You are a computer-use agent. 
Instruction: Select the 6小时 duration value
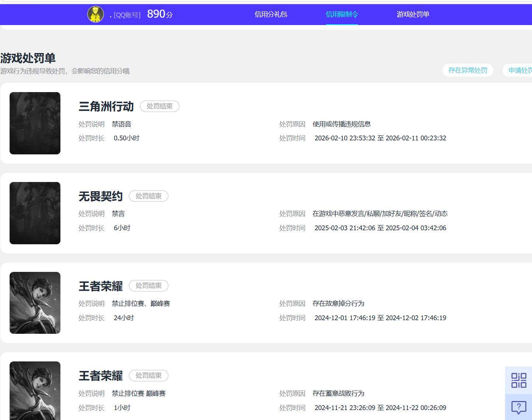pos(122,228)
